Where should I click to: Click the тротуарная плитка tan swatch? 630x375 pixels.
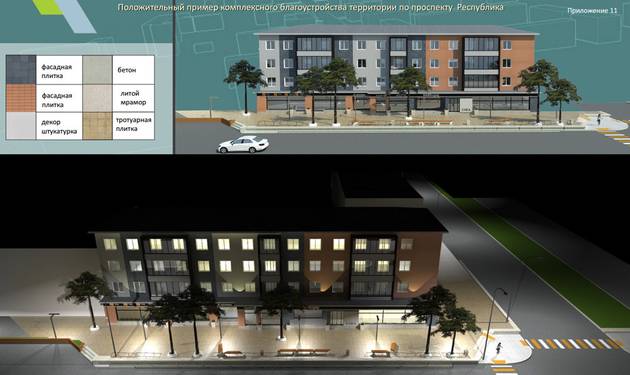[x=97, y=126]
